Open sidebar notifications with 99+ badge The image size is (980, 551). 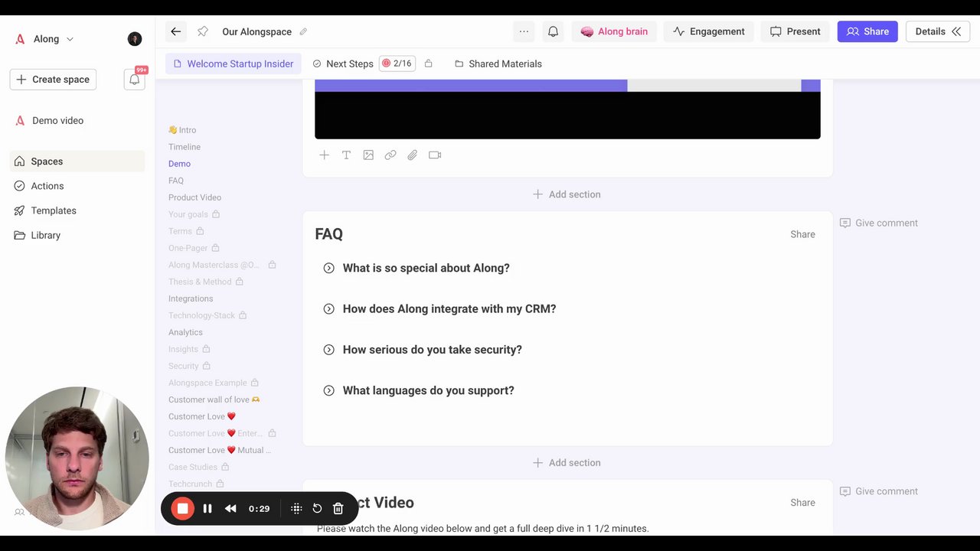coord(135,79)
